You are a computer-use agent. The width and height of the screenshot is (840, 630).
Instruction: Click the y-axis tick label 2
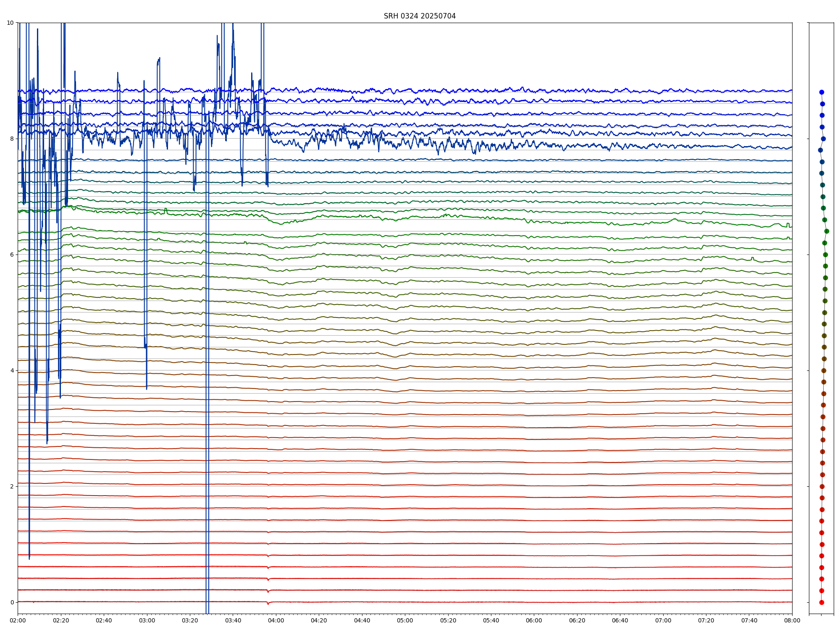point(12,486)
